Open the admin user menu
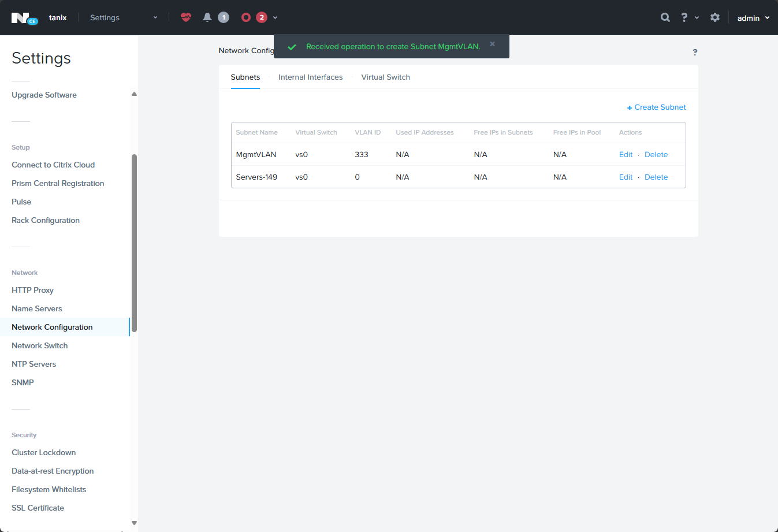The image size is (778, 532). [753, 18]
